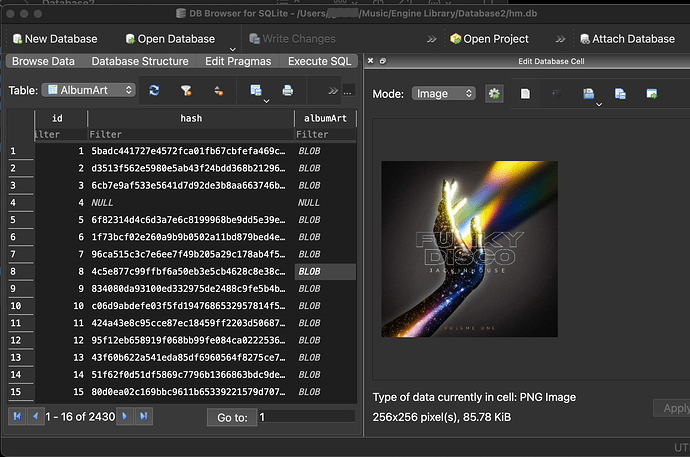
Task: Click the blank page set-NULL icon
Action: click(x=525, y=94)
